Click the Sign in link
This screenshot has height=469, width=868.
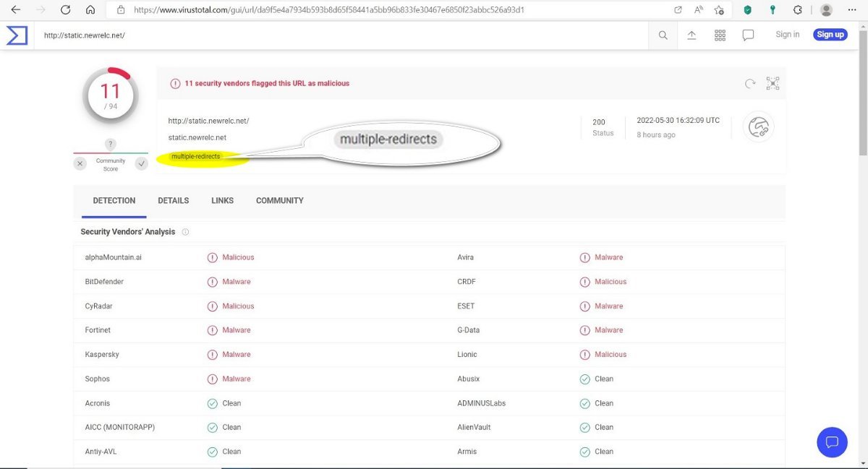click(788, 35)
